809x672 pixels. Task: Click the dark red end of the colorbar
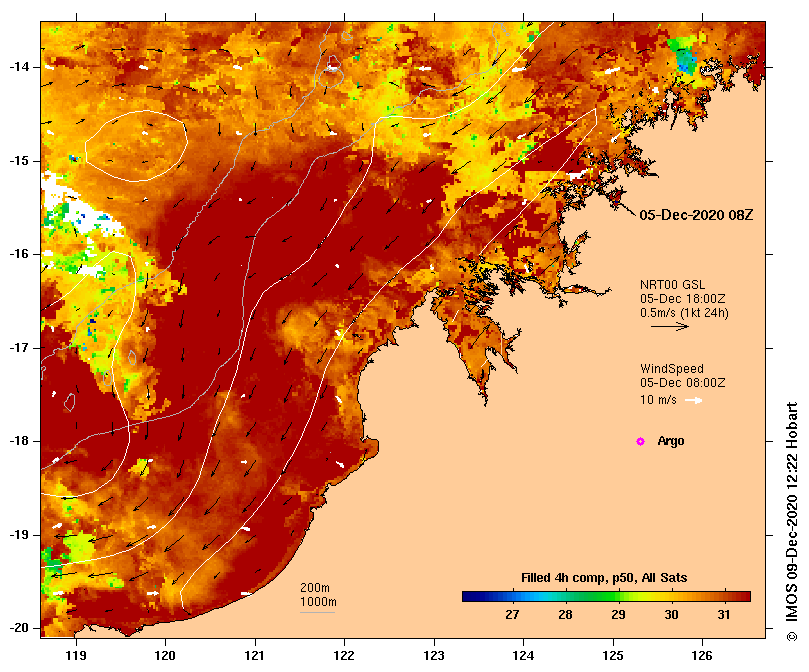click(744, 597)
